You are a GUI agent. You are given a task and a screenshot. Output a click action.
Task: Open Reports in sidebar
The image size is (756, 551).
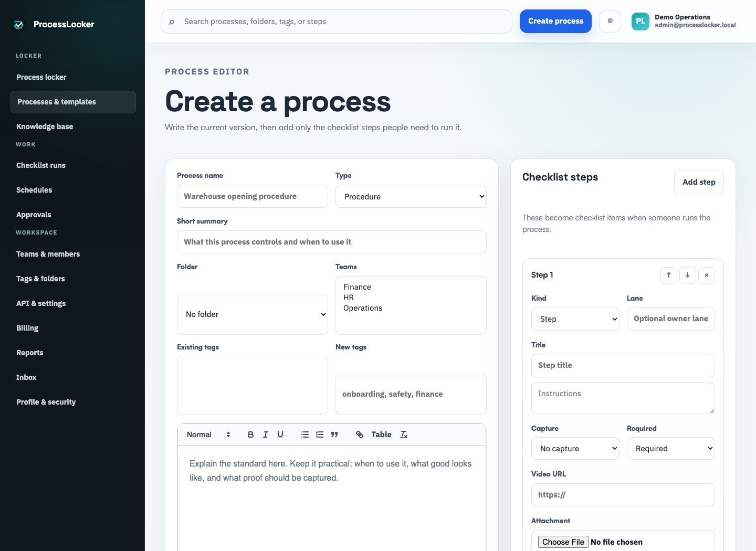click(73, 353)
